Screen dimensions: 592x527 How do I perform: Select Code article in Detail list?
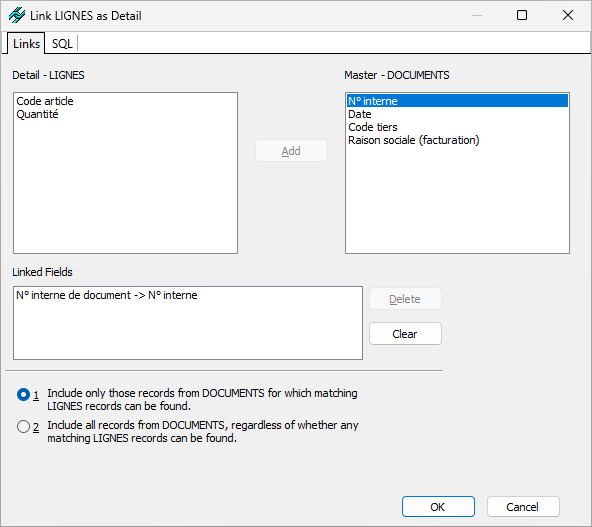click(x=45, y=101)
